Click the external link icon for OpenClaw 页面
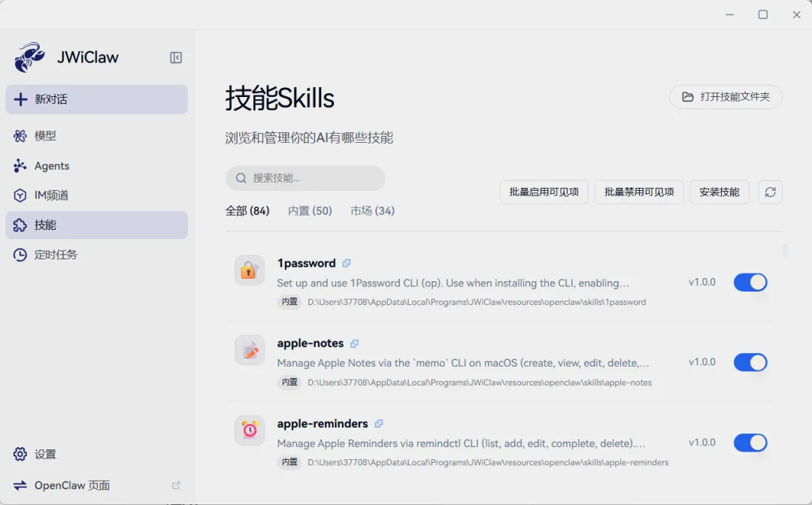Image resolution: width=812 pixels, height=505 pixels. pos(176,485)
